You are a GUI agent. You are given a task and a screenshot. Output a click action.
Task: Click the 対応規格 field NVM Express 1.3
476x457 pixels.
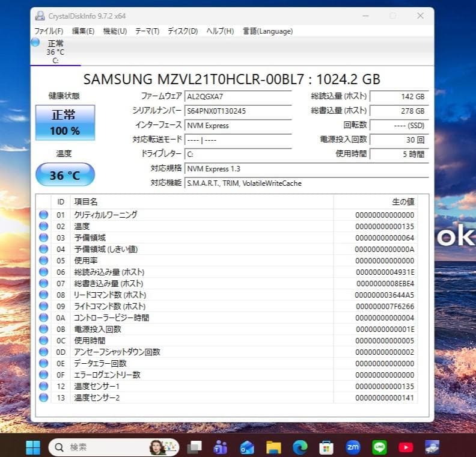(x=307, y=169)
